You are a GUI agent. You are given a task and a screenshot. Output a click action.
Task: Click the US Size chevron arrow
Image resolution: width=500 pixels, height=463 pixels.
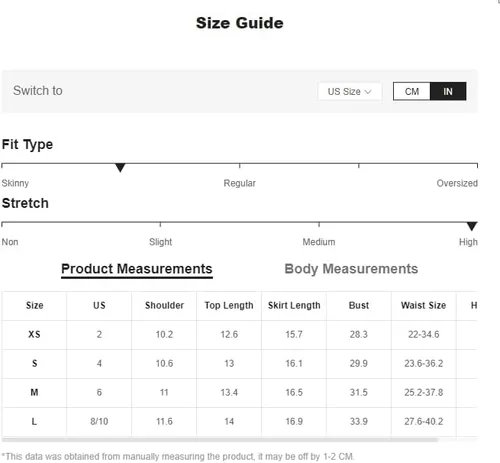pos(368,92)
